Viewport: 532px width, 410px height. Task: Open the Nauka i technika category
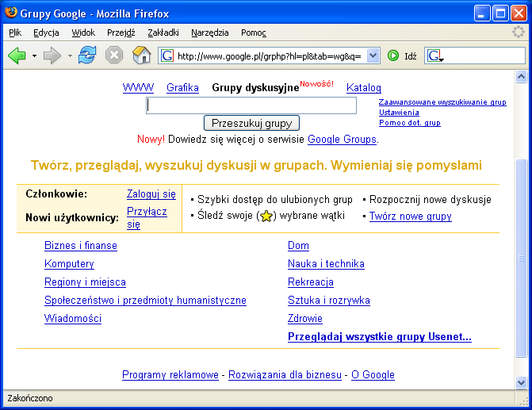pyautogui.click(x=326, y=264)
